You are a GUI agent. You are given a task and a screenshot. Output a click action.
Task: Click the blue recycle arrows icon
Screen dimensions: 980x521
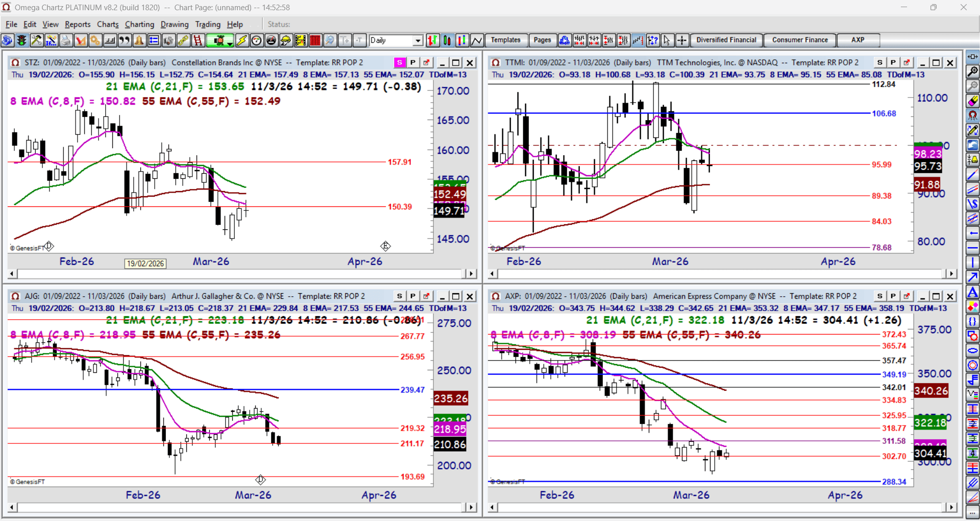click(x=565, y=40)
